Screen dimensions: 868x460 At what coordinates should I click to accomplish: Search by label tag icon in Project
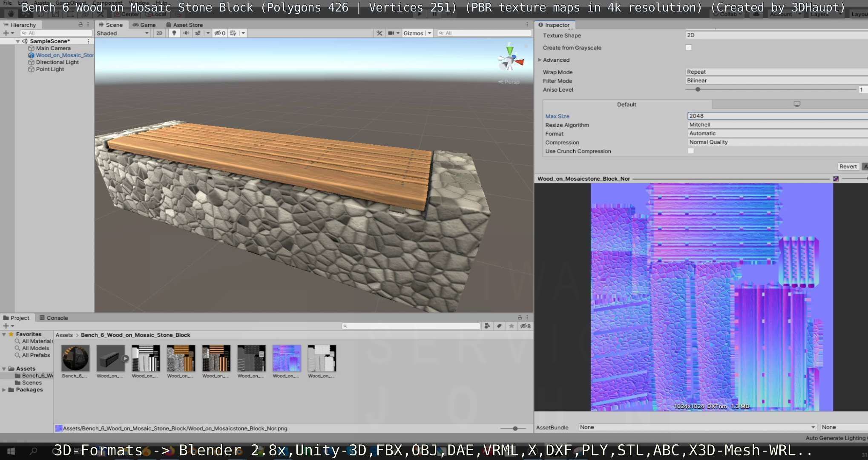point(499,326)
